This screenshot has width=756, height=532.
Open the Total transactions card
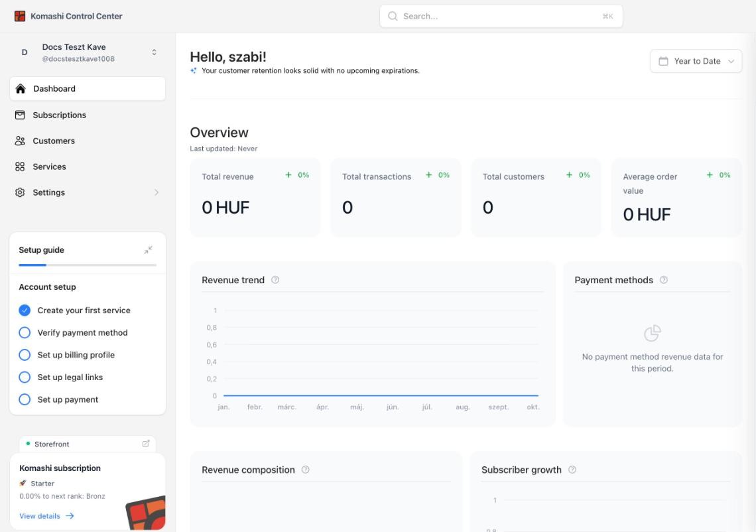395,197
